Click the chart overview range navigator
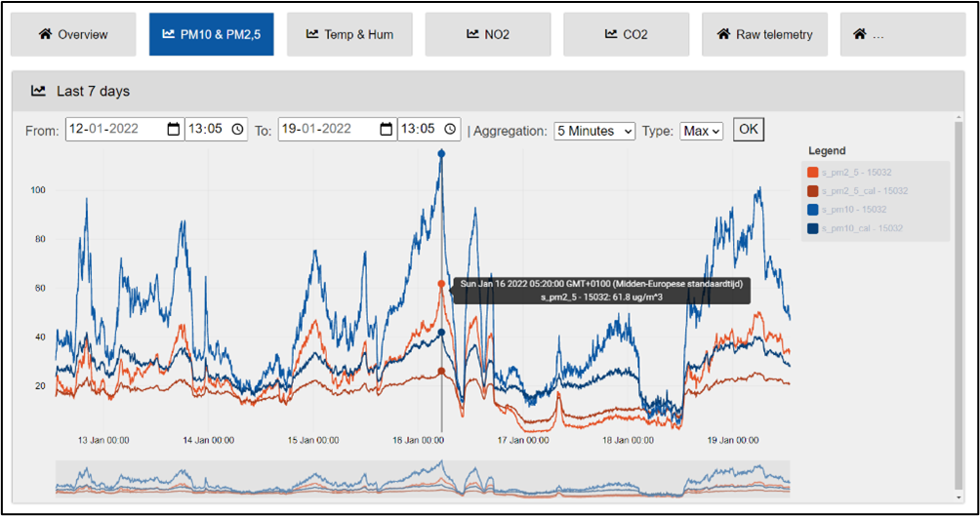The height and width of the screenshot is (516, 980). (x=423, y=477)
